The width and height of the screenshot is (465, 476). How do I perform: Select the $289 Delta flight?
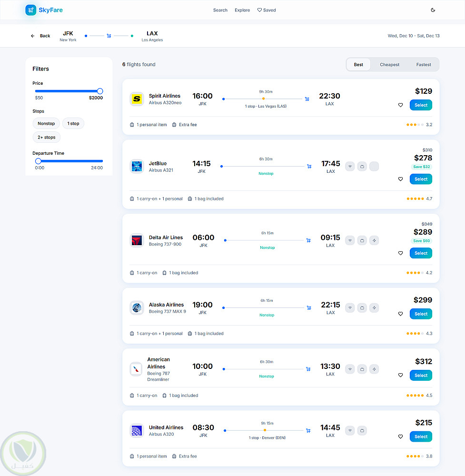[x=421, y=253]
